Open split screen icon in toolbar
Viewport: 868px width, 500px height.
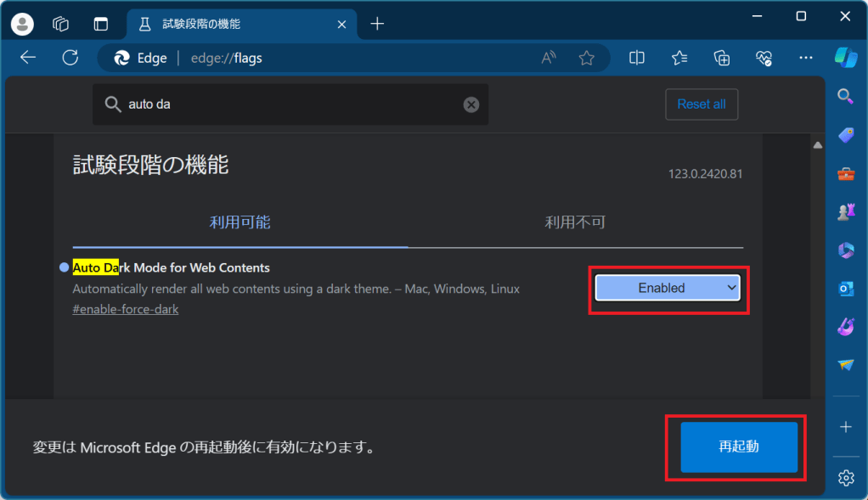[x=637, y=58]
